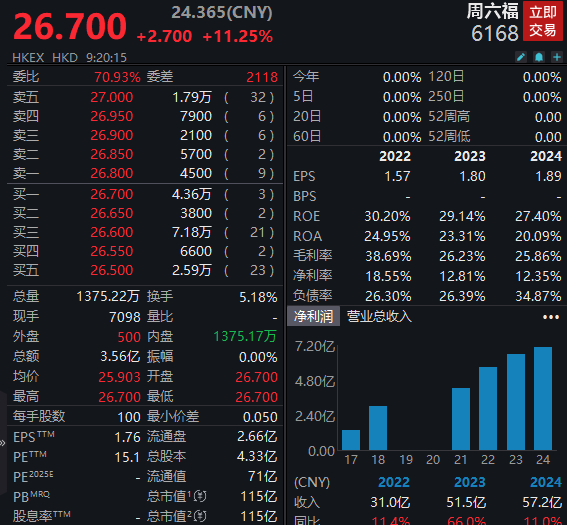Screen dimensions: 567x525
Task: Expand side panel with double chevron
Action: [x=3, y=443]
